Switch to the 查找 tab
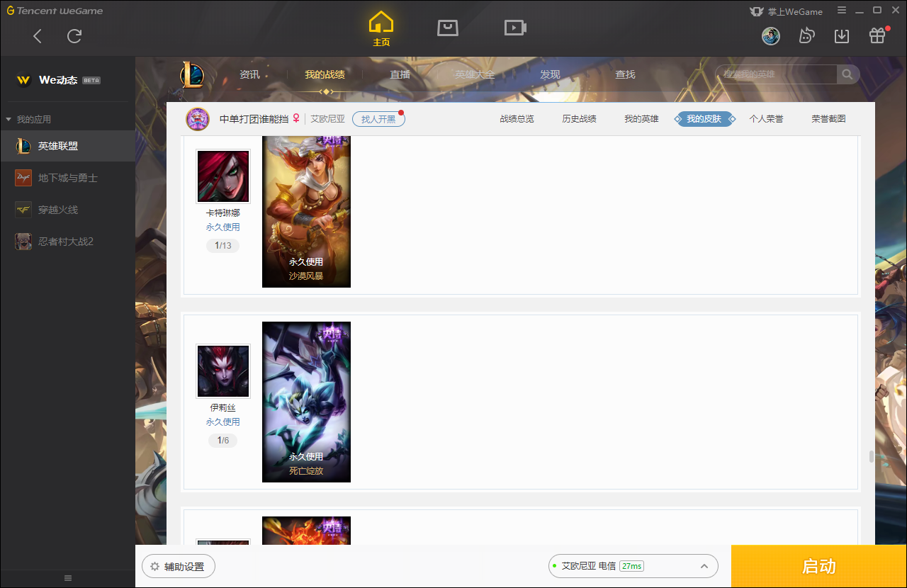Viewport: 907px width, 588px height. [x=625, y=74]
